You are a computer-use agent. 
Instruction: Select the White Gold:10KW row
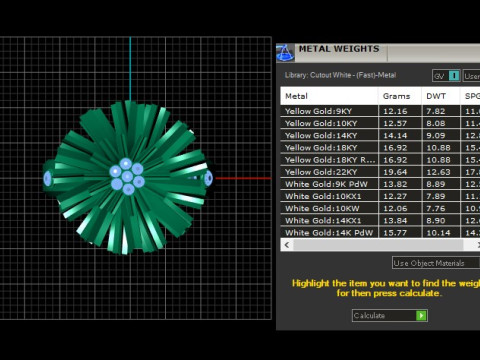tap(380, 208)
